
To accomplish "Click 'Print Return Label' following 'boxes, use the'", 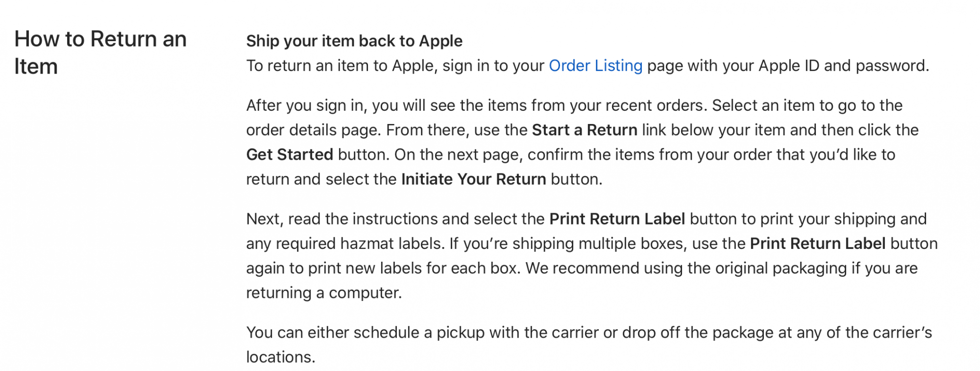I will click(817, 244).
